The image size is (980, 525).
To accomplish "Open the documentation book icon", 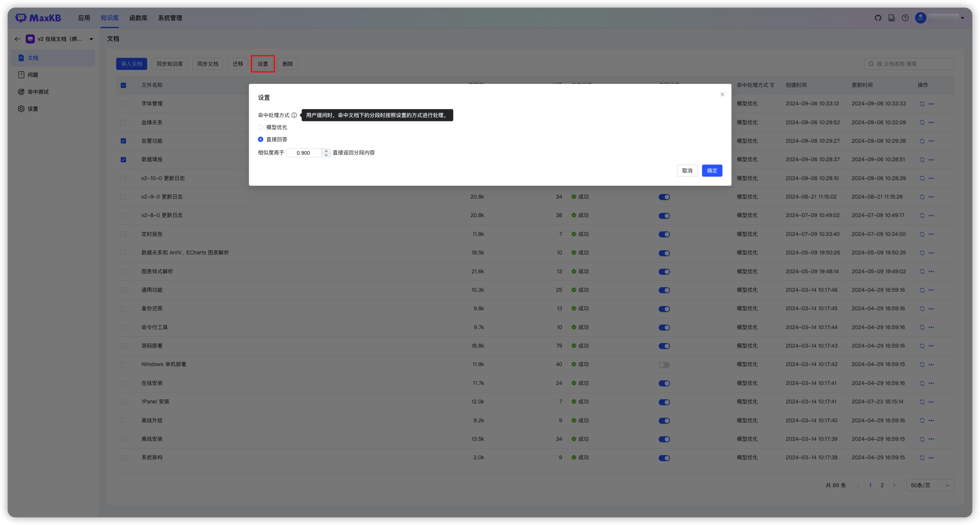I will coord(891,18).
